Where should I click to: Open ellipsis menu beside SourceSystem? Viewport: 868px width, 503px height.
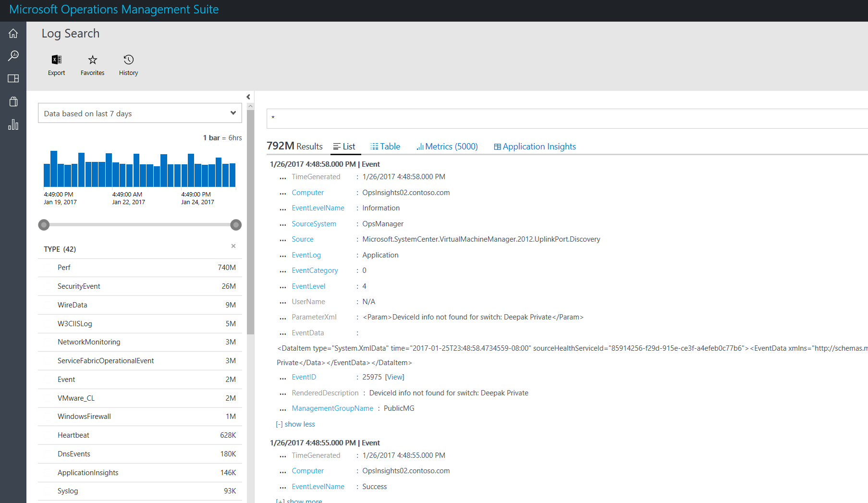point(283,225)
